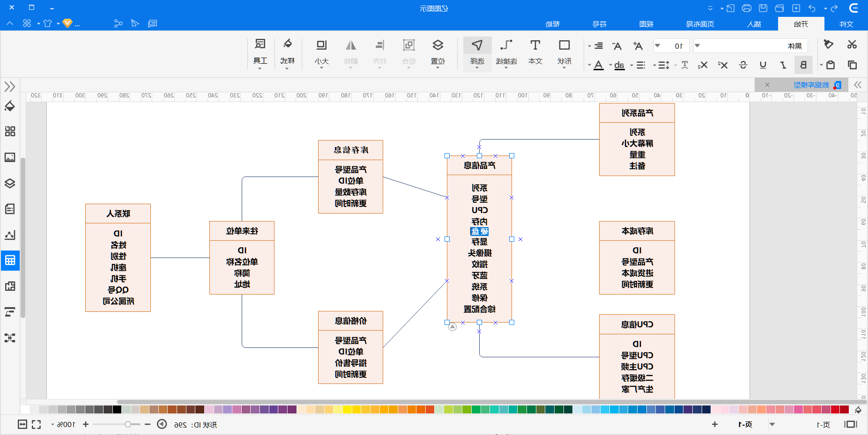The height and width of the screenshot is (435, 868).
Task: Toggle Bold formatting
Action: [803, 65]
